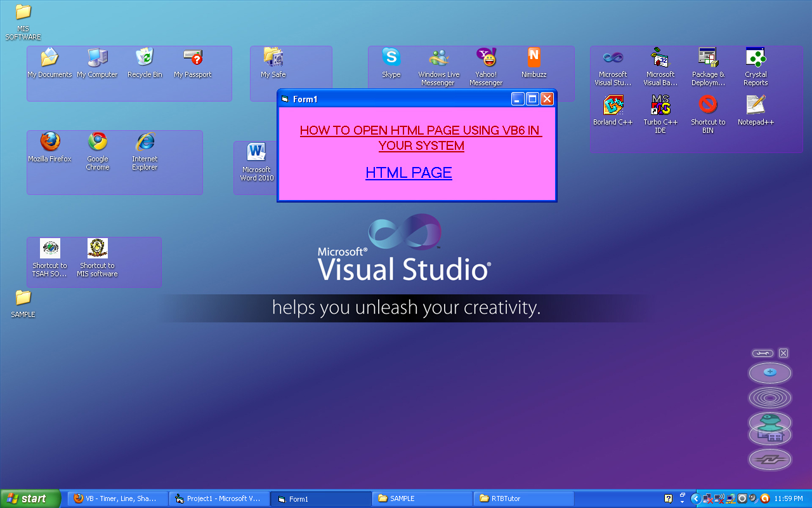Open the volume control in system tray
Image resolution: width=812 pixels, height=508 pixels.
(752, 498)
